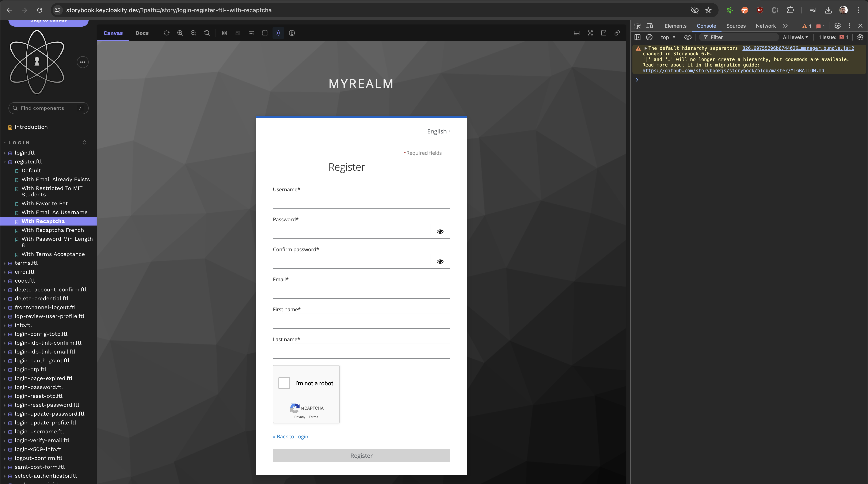This screenshot has width=868, height=484.
Task: Open the Network tab in DevTools
Action: coord(765,26)
